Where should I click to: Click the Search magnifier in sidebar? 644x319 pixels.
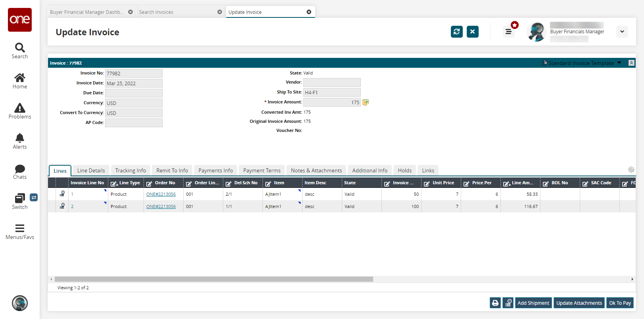pyautogui.click(x=20, y=48)
